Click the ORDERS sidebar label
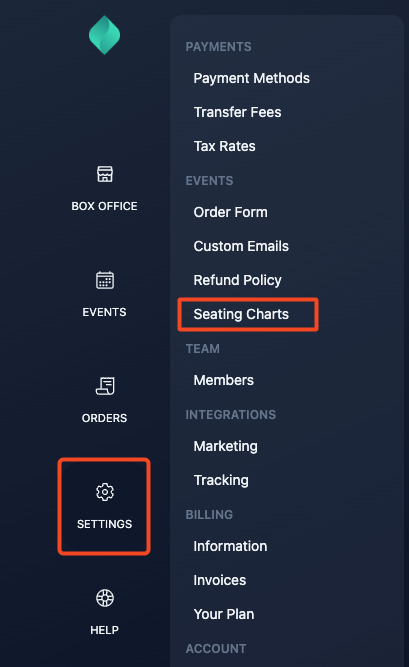409x667 pixels. click(104, 418)
